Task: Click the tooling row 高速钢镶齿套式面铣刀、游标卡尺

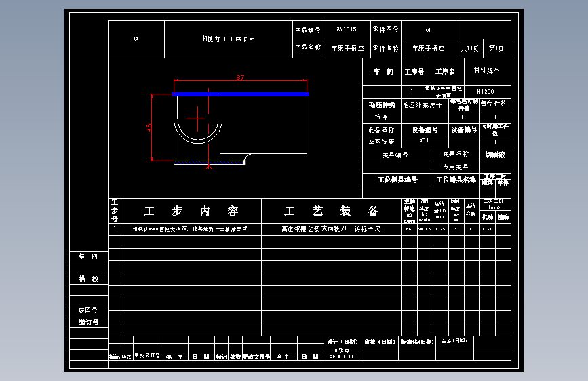Action: pyautogui.click(x=332, y=229)
